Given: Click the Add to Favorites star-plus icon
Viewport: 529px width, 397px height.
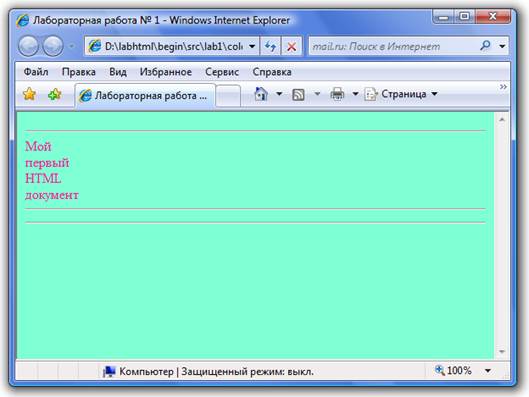Looking at the screenshot, I should pos(55,94).
